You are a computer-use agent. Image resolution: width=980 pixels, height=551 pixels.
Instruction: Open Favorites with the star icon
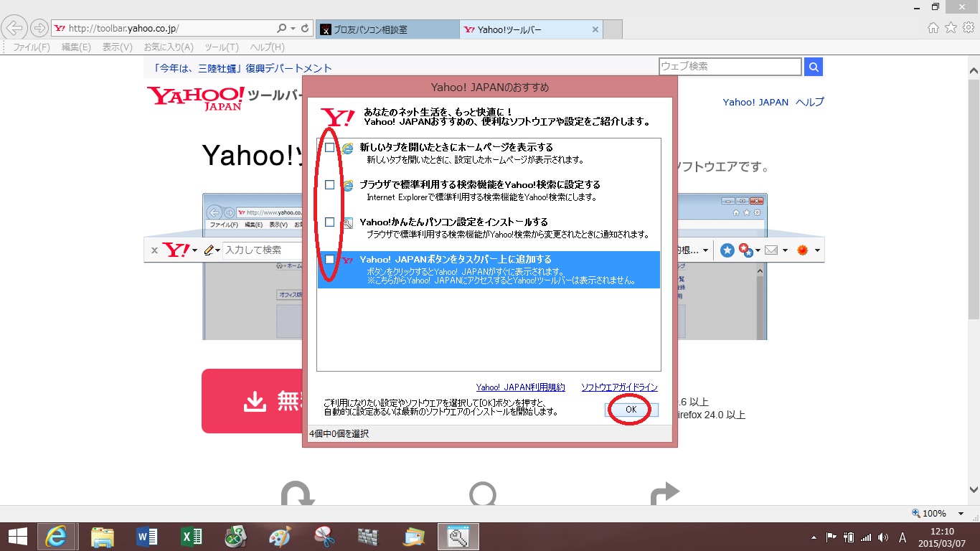pyautogui.click(x=951, y=28)
